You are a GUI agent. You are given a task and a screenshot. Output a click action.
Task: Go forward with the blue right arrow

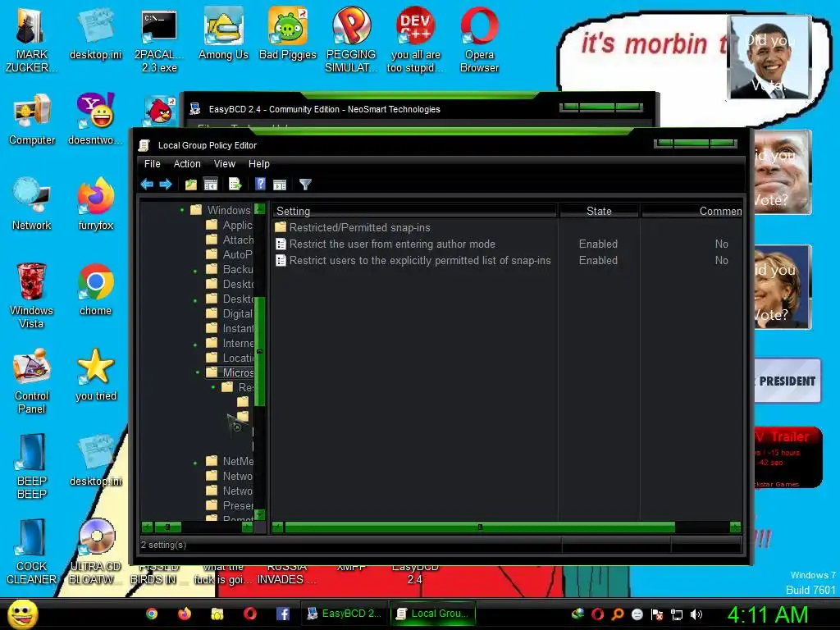pyautogui.click(x=166, y=185)
